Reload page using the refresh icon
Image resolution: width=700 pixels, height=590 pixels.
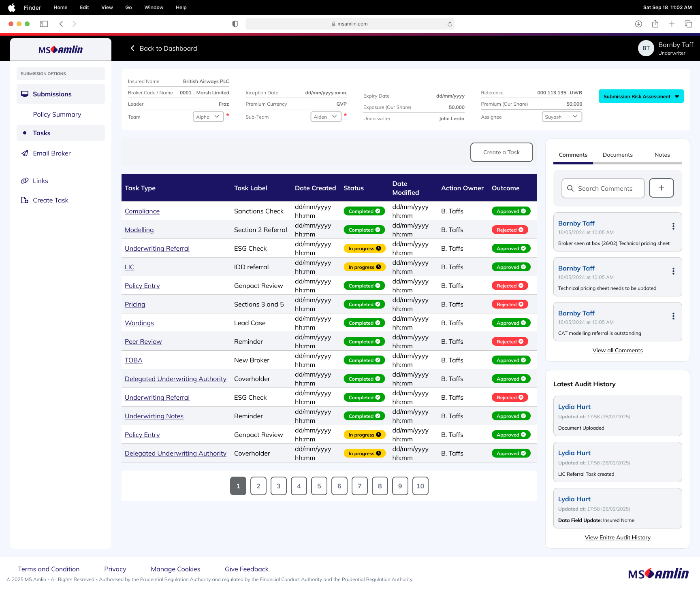(450, 24)
